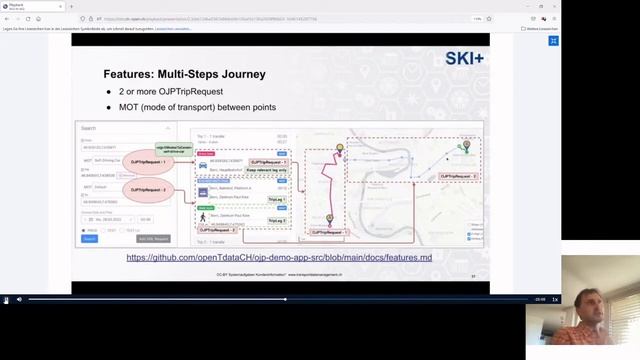Go back with the browser back arrow
Screen dimensions: 640x360
[7, 19]
